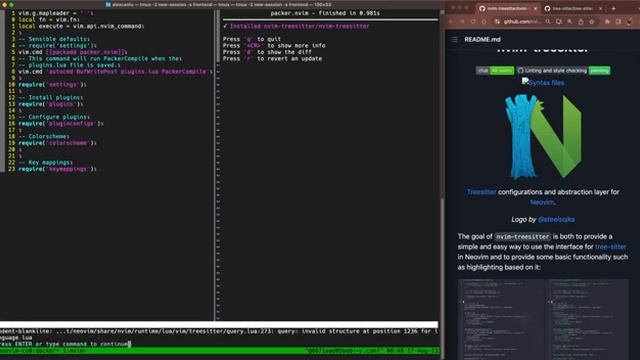640x360 pixels.
Task: Click the 'Sensible defaults' comment
Action: click(x=54, y=39)
